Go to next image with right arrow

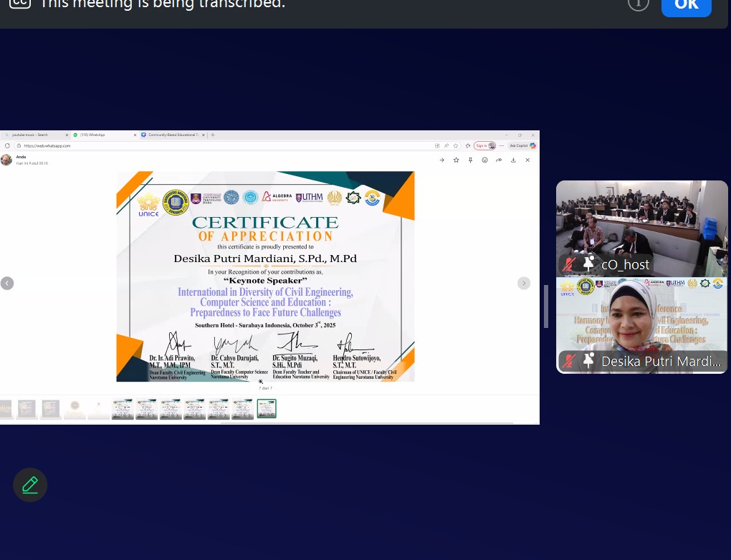tap(524, 283)
